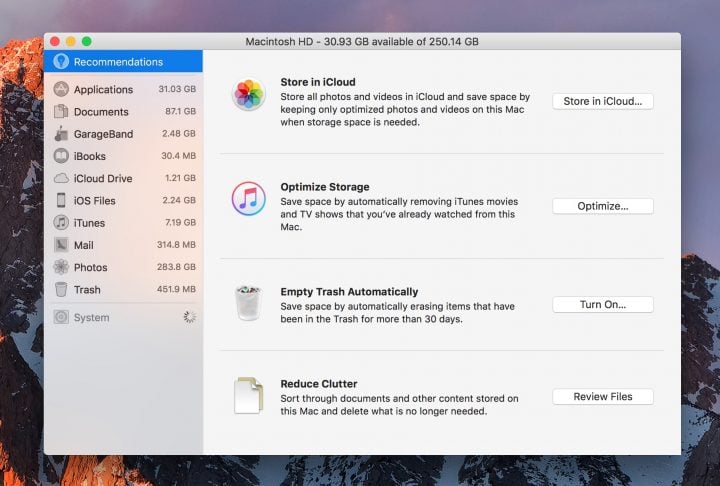Click the large full Trash icon
The height and width of the screenshot is (486, 720).
pyautogui.click(x=248, y=302)
